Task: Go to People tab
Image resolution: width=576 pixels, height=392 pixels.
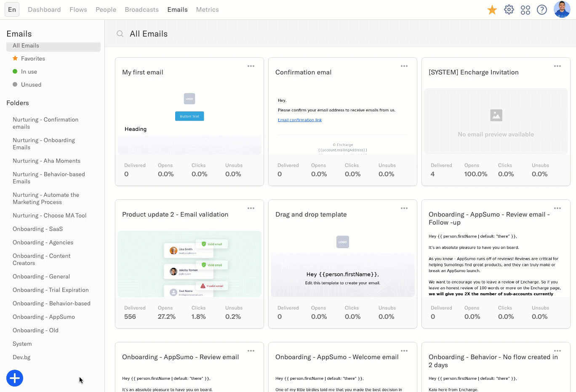Action: point(106,10)
